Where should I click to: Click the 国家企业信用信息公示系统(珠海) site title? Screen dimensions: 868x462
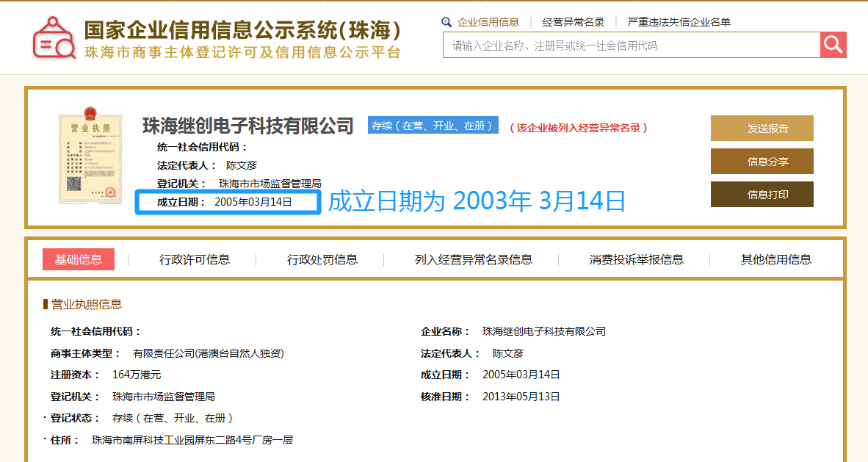pos(243,30)
